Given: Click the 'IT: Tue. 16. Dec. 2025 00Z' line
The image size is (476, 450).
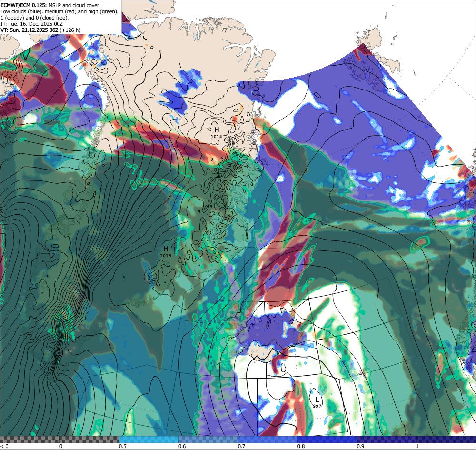Looking at the screenshot, I should click(31, 24).
